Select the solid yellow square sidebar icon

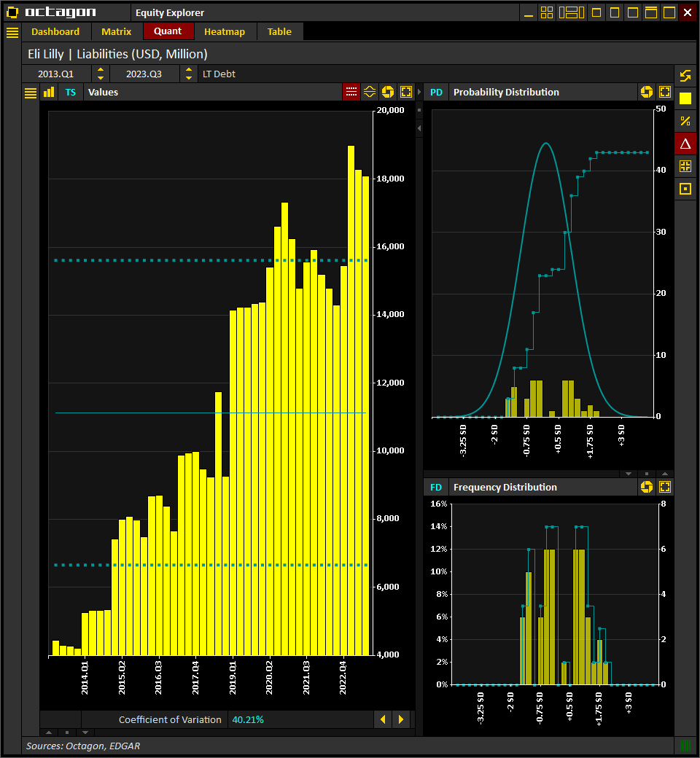click(x=685, y=98)
